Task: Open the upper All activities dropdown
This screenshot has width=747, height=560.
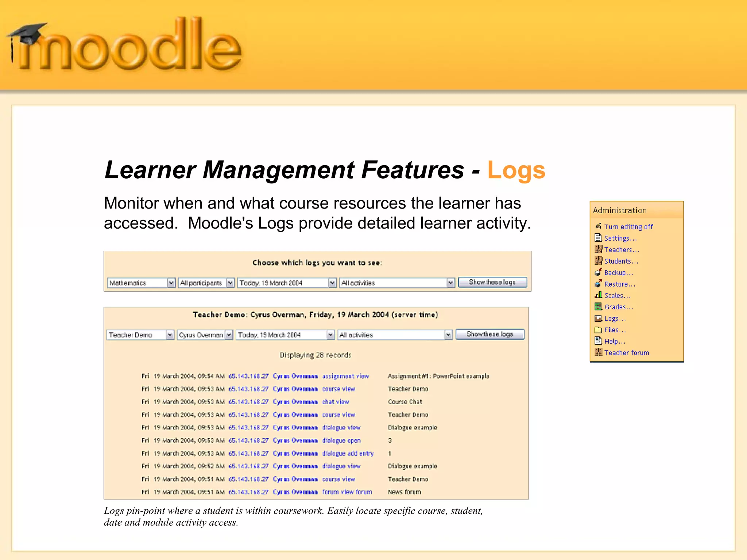Action: pyautogui.click(x=397, y=283)
